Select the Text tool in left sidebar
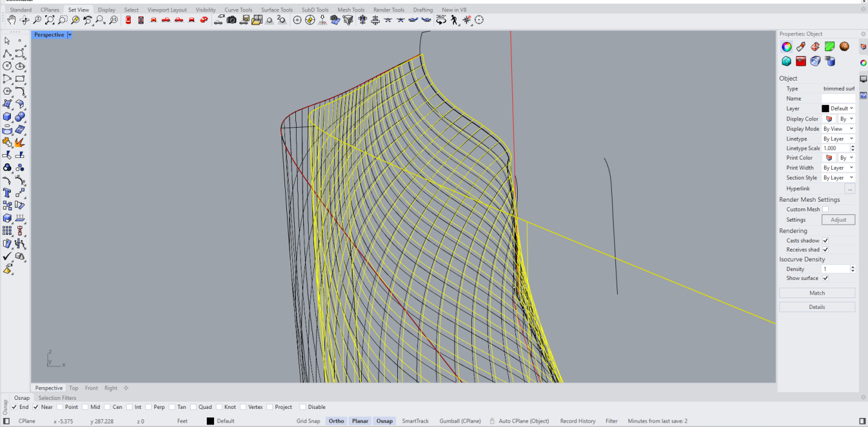 click(x=7, y=193)
